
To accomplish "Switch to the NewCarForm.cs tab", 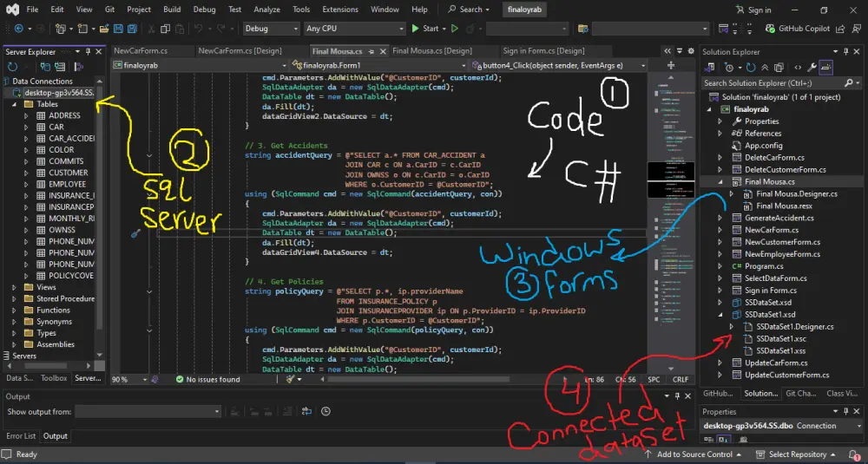I will 141,51.
